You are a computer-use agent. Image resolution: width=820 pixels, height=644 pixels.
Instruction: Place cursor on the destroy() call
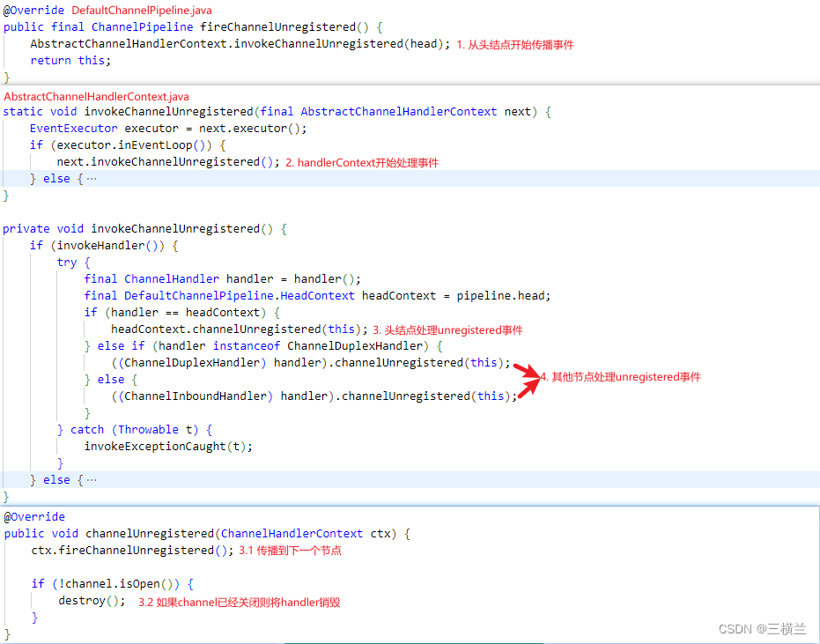click(92, 601)
